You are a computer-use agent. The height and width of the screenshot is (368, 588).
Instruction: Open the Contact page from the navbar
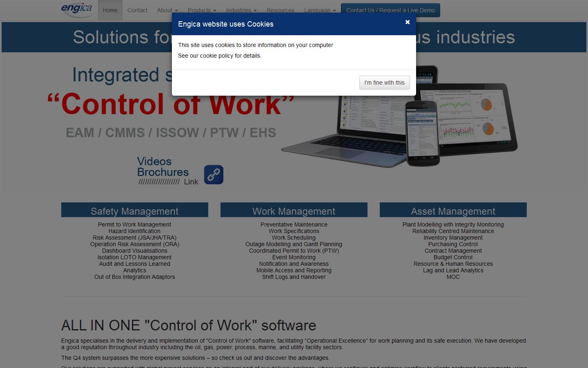(137, 10)
